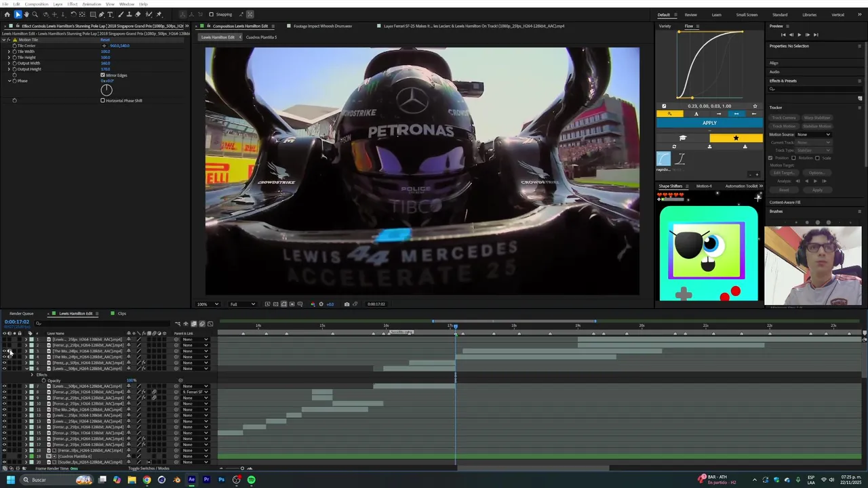Take a snapshot with the viewer camera icon
Viewport: 868px width, 488px height.
pyautogui.click(x=347, y=304)
